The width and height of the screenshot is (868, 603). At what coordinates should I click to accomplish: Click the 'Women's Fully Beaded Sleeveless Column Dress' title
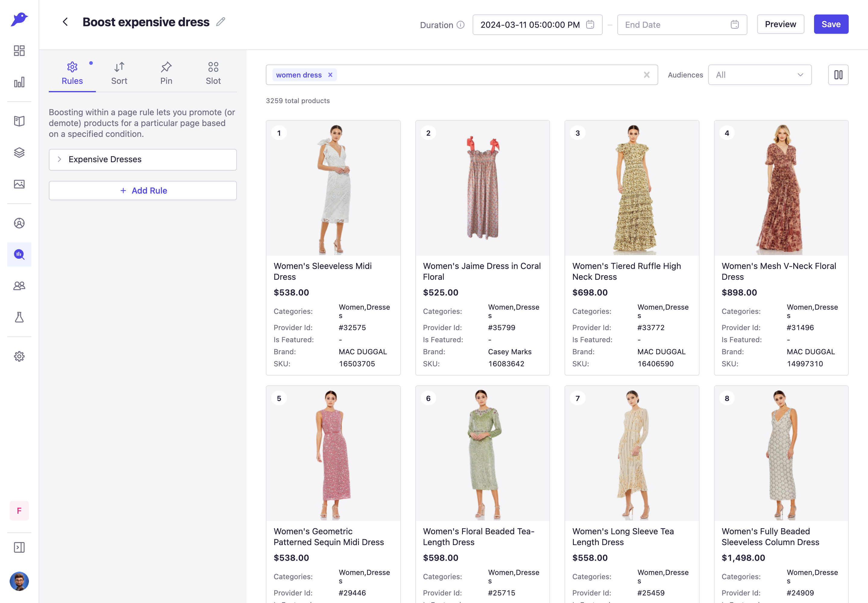(771, 536)
